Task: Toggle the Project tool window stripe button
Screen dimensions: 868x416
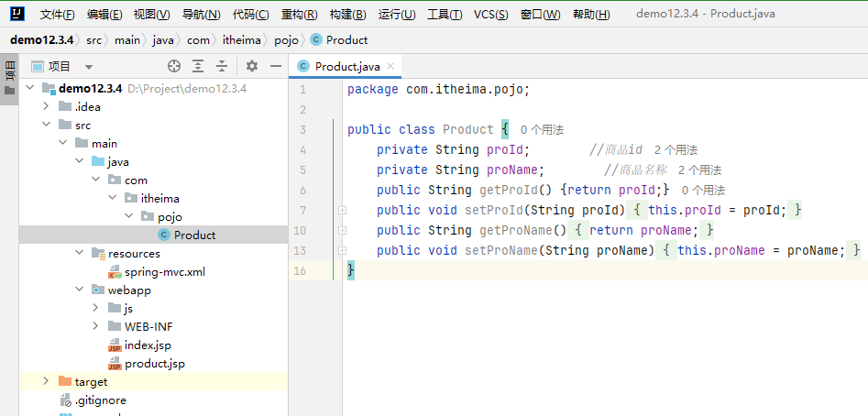Action: (9, 70)
